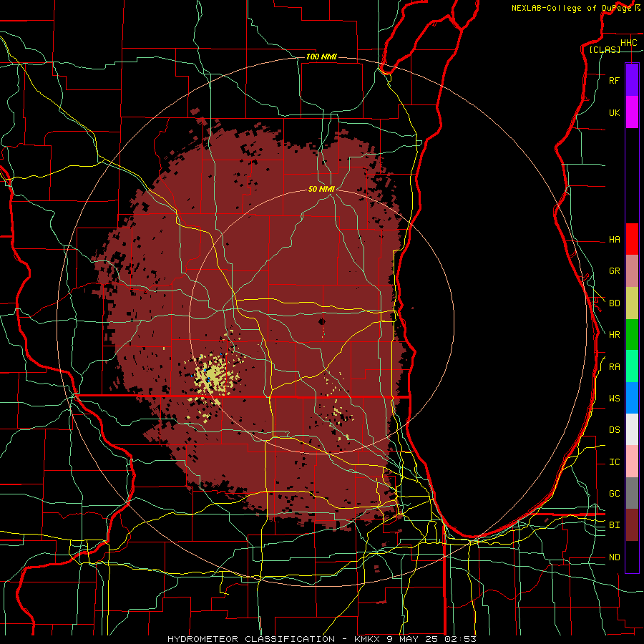
Task: Click the black ND legend color swatch
Action: click(632, 557)
